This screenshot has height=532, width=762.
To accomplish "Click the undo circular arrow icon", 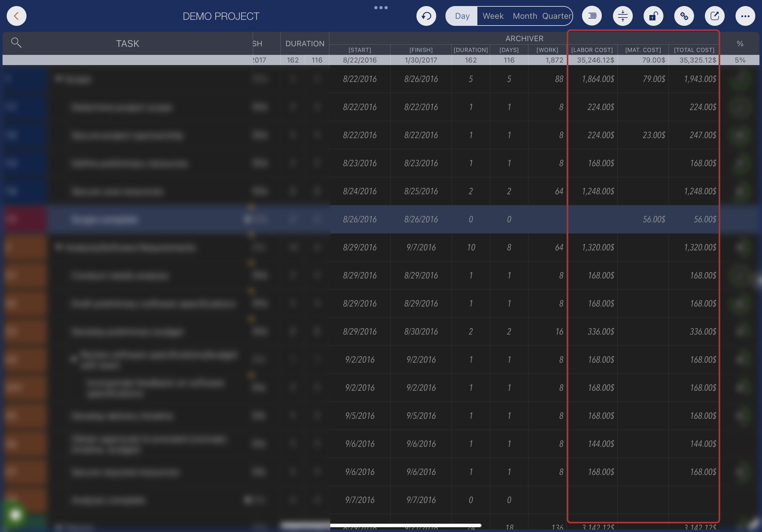I will click(426, 16).
